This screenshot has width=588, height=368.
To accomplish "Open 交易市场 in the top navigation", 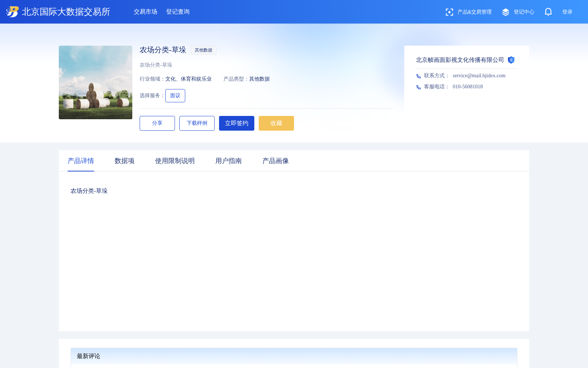I will [146, 12].
